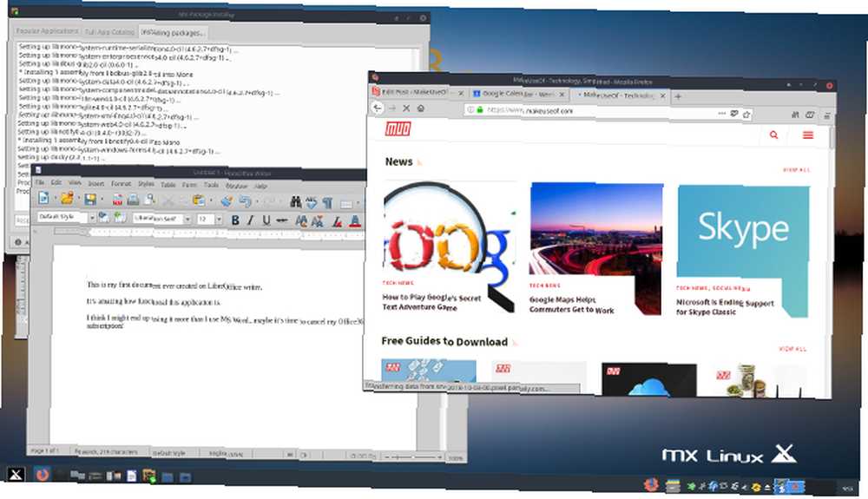Switch to Google Calendar tab in Firefox
868x499 pixels.
coord(518,94)
